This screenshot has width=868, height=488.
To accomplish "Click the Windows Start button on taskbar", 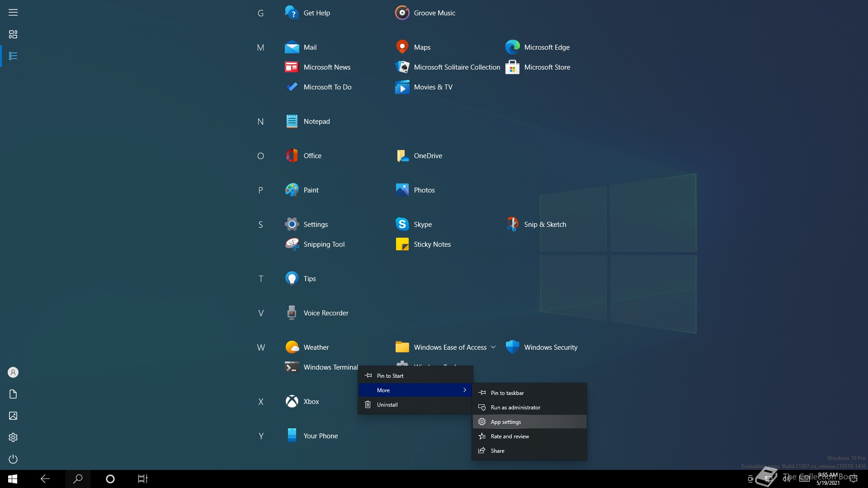I will click(x=13, y=479).
